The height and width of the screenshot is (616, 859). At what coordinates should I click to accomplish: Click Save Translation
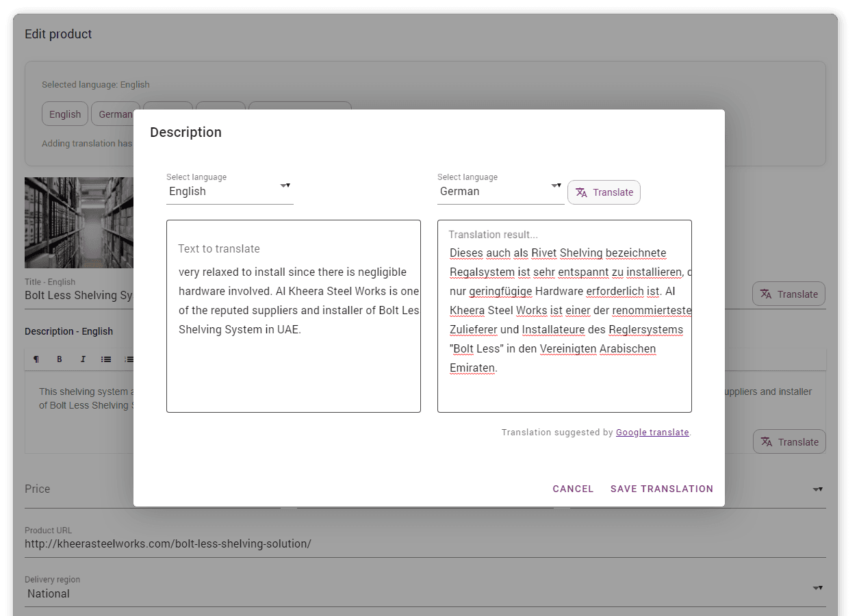point(662,489)
